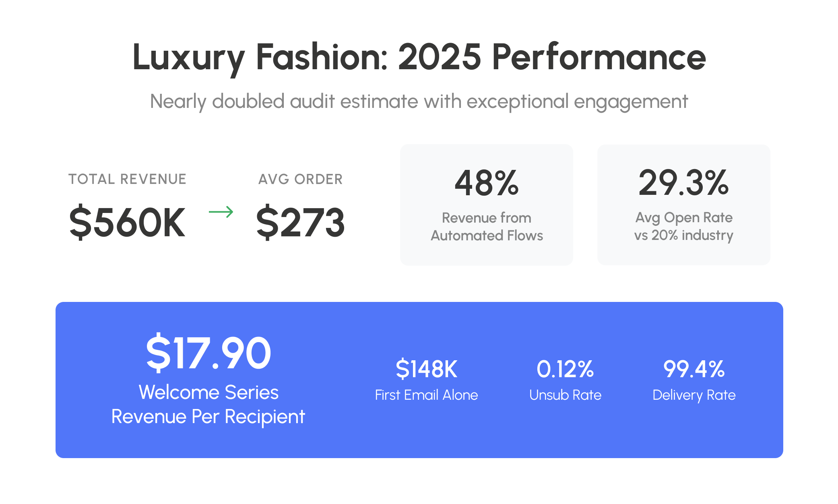Select the Delivery Rate label
Image resolution: width=838 pixels, height=504 pixels.
coord(694,395)
